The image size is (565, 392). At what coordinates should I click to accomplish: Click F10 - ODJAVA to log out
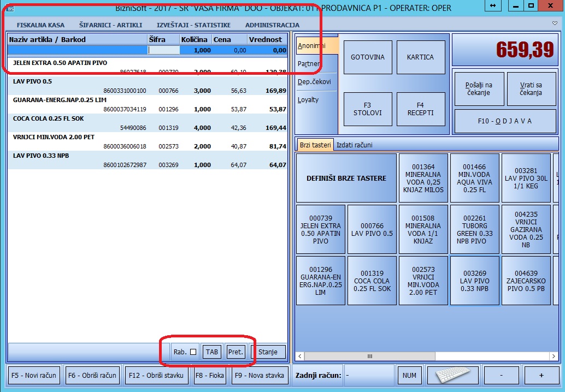pos(505,121)
